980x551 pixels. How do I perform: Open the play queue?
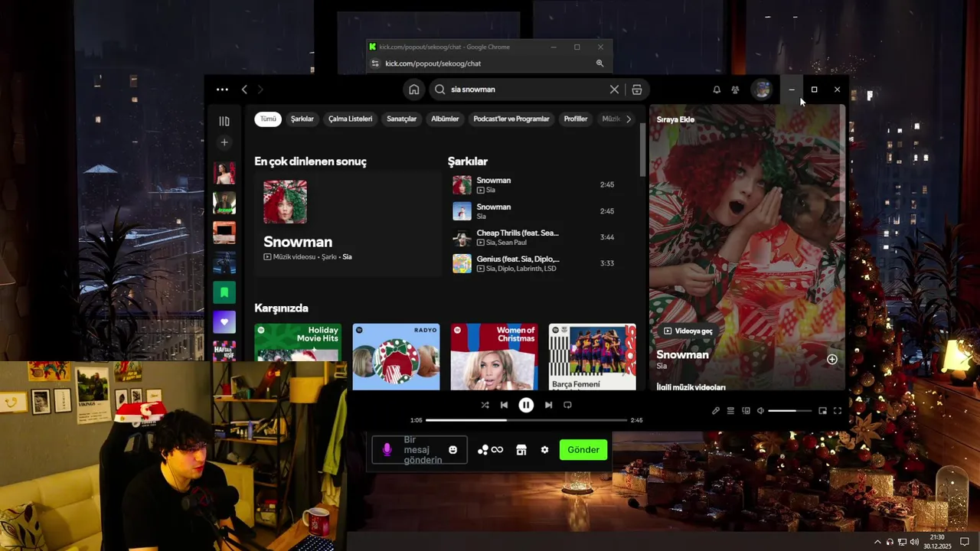[x=731, y=411]
